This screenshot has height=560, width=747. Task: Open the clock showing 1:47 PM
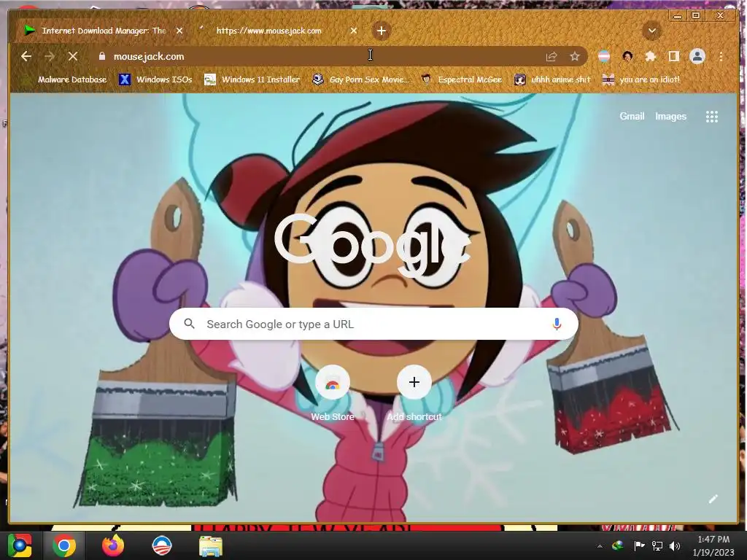tap(713, 545)
